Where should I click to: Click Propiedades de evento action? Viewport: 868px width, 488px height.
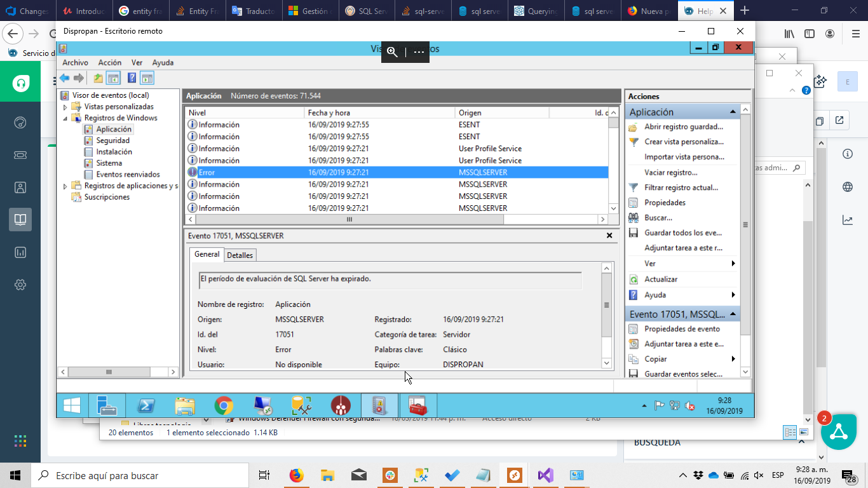coord(682,329)
